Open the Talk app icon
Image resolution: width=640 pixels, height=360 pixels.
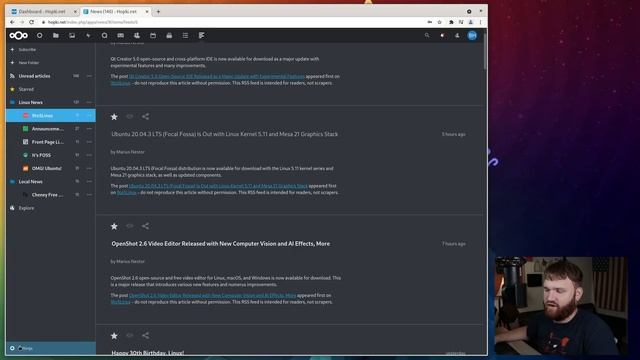click(x=104, y=36)
